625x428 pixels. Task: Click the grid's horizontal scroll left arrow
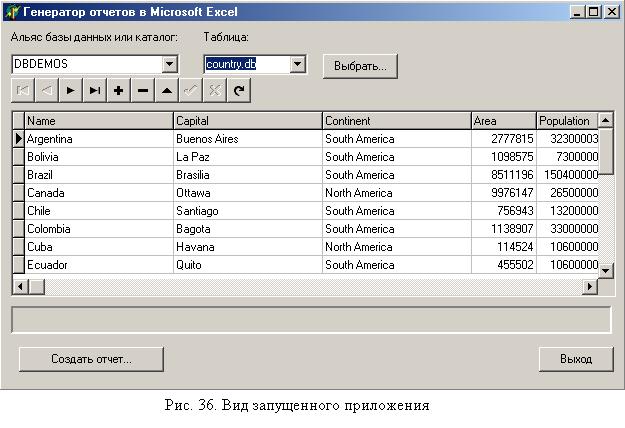[x=21, y=287]
